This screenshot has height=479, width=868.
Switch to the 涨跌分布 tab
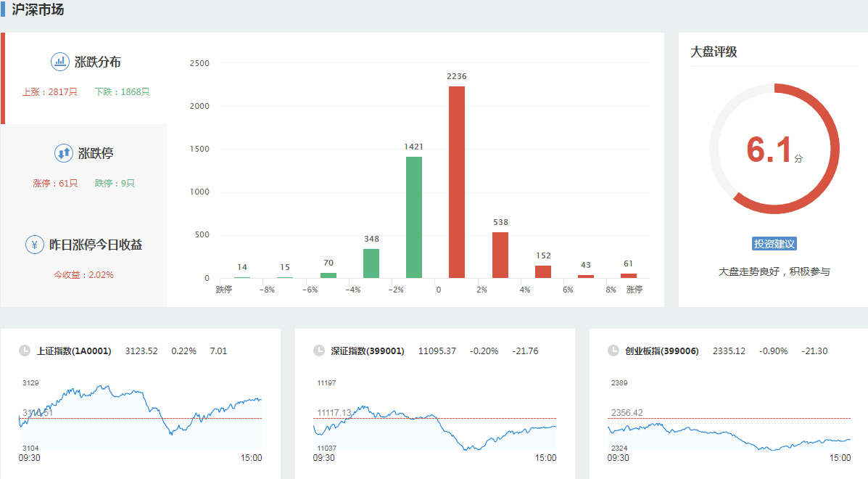97,62
